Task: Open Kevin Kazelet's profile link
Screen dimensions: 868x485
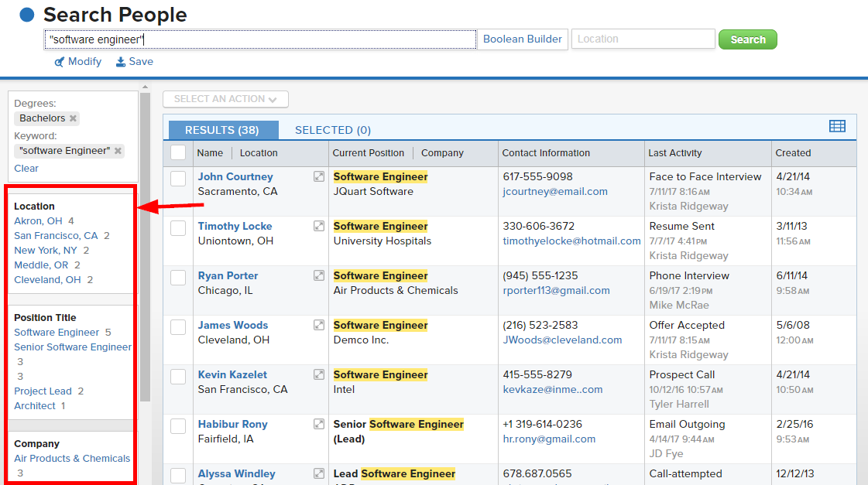Action: click(232, 374)
